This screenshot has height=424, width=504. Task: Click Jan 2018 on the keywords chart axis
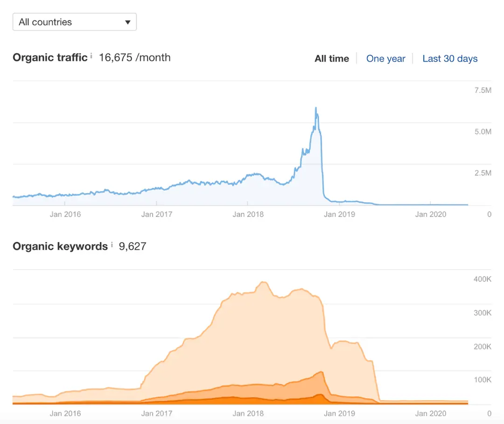point(248,413)
